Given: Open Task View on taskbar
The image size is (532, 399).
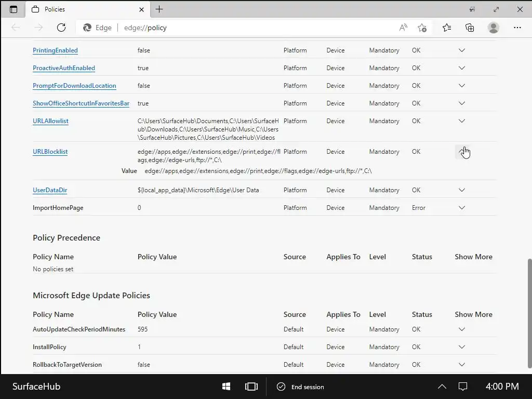Looking at the screenshot, I should [x=251, y=387].
